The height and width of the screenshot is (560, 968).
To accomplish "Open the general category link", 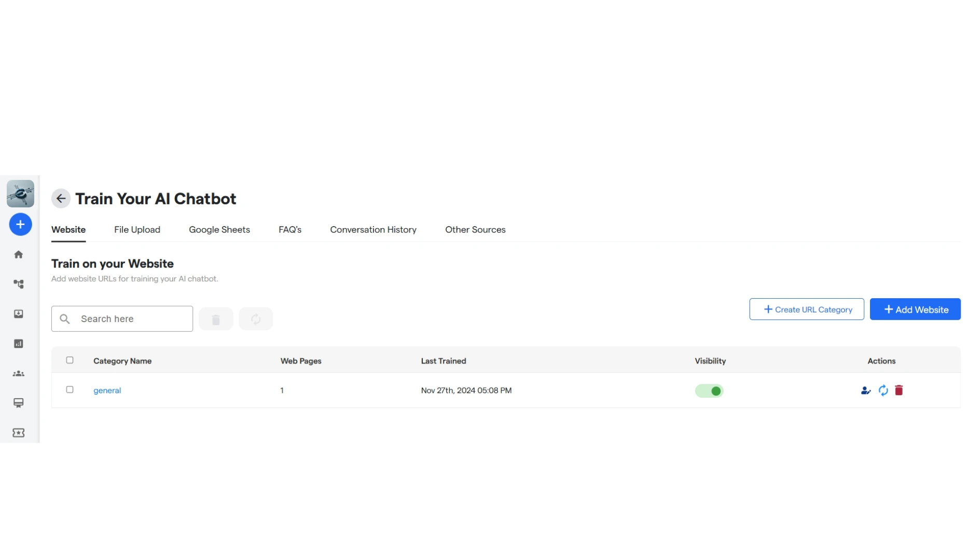I will (x=107, y=390).
